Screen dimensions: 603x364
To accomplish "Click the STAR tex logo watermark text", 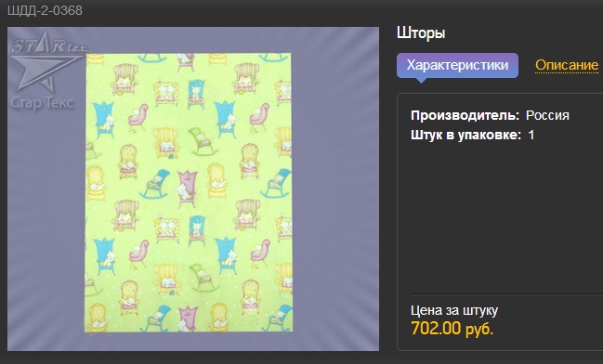I will tap(48, 45).
